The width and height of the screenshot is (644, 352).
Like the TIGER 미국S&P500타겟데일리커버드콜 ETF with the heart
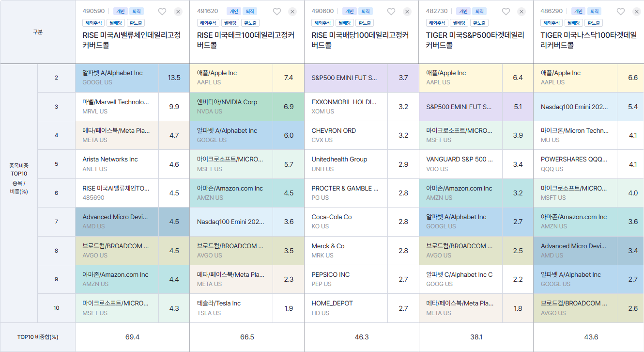click(x=506, y=12)
